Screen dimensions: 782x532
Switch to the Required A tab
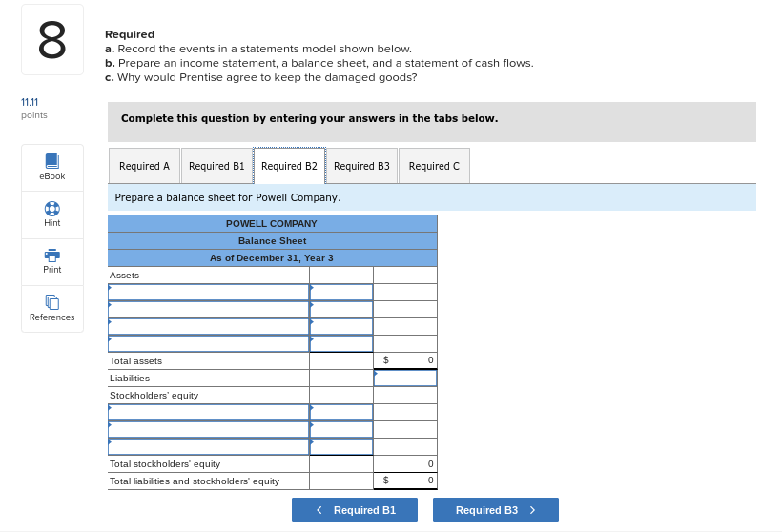pyautogui.click(x=145, y=166)
